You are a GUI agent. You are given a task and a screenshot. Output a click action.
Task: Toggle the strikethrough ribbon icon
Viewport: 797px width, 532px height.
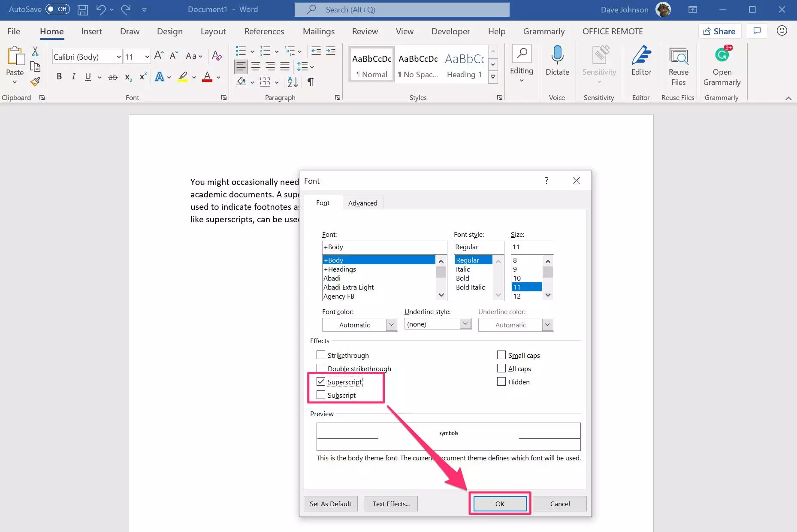112,77
